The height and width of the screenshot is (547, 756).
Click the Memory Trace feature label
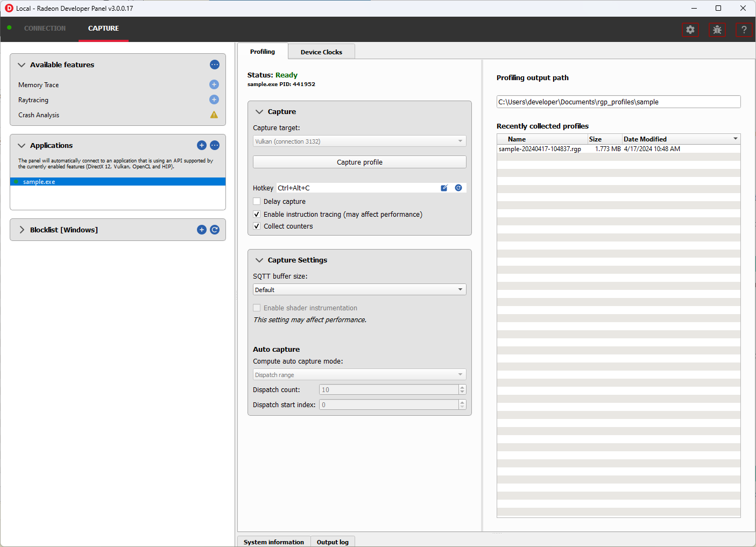coord(38,85)
